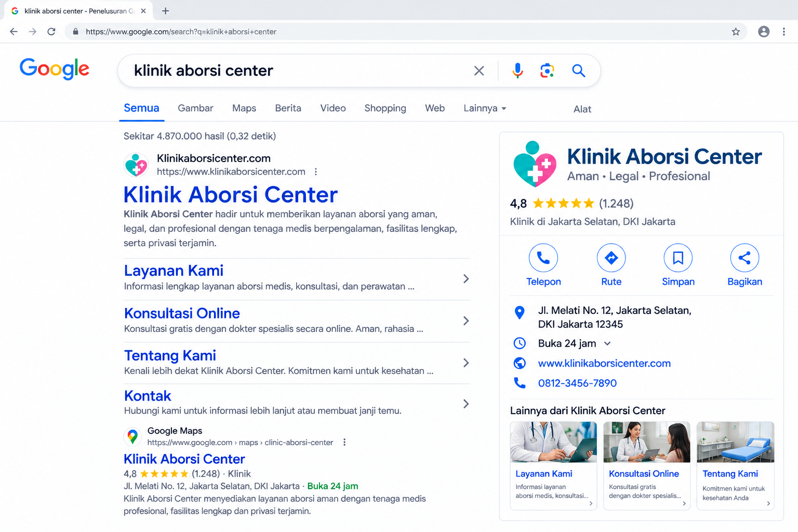798x532 pixels.
Task: Expand the Lainnya search filter dropdown
Action: click(x=485, y=108)
